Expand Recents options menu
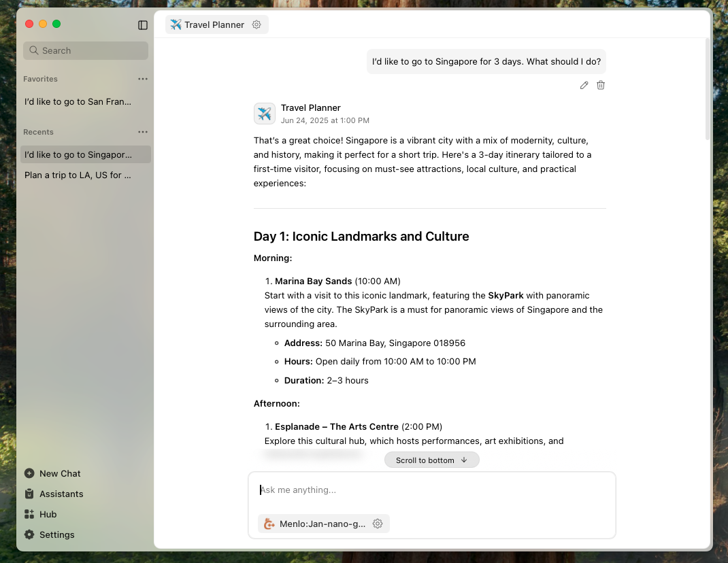728x563 pixels. coord(142,132)
